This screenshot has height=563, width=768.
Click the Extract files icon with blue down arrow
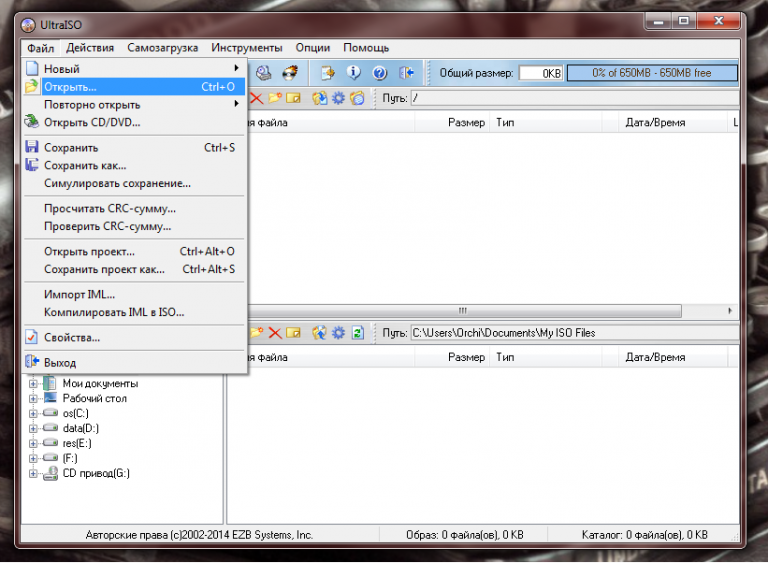(319, 98)
